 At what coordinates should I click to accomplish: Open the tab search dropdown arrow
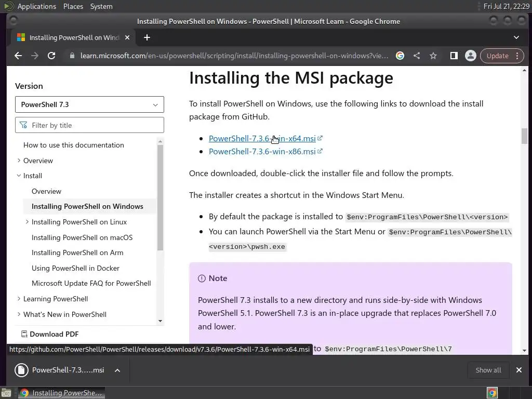click(x=516, y=37)
